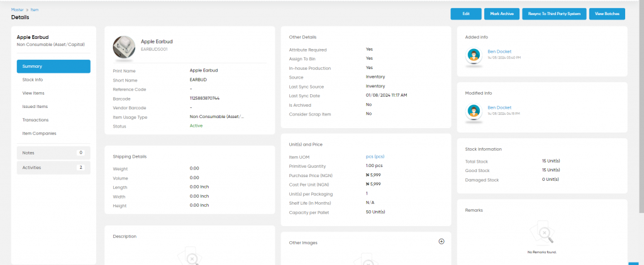Click the Stock Information heading
This screenshot has height=265, width=644.
tap(484, 149)
